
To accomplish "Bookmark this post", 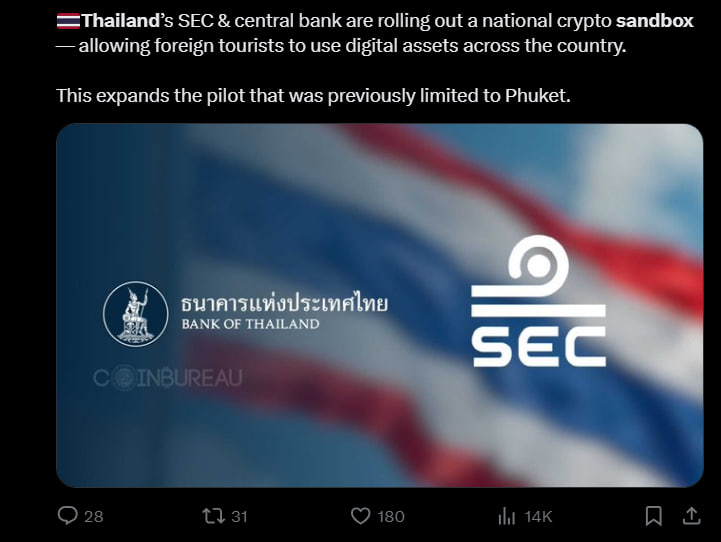I will (653, 516).
